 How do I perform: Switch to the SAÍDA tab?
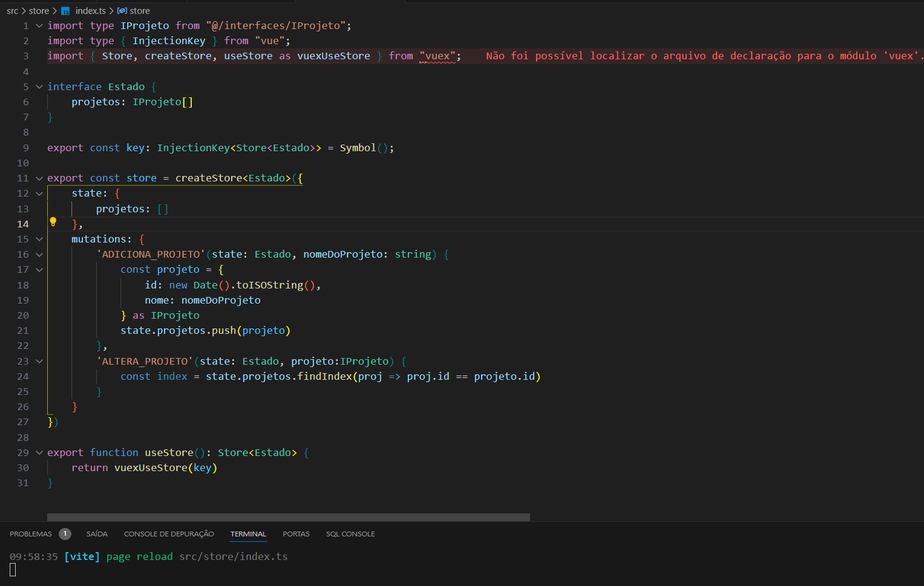(97, 534)
